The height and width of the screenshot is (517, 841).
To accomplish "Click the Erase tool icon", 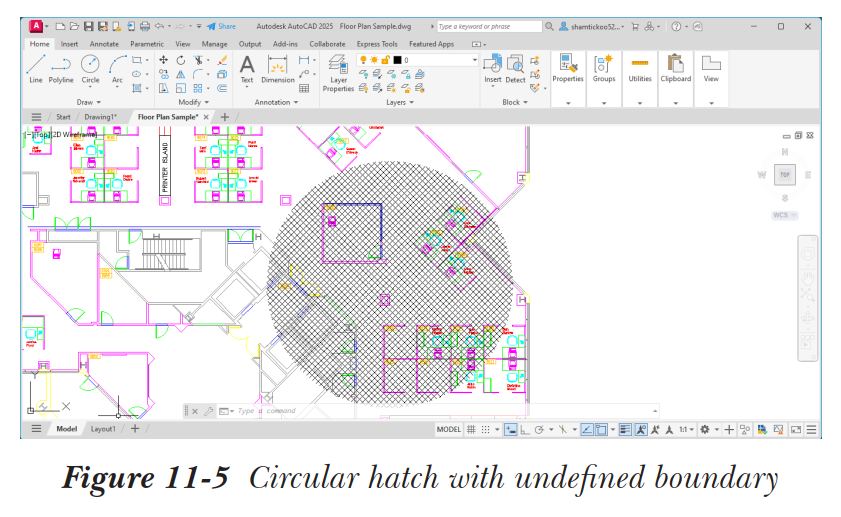I will pyautogui.click(x=223, y=60).
